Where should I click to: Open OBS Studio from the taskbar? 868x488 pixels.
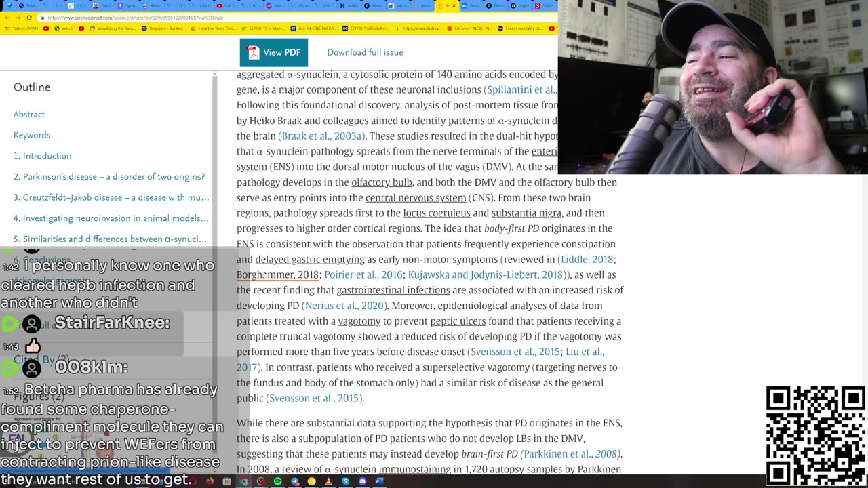pos(261,481)
